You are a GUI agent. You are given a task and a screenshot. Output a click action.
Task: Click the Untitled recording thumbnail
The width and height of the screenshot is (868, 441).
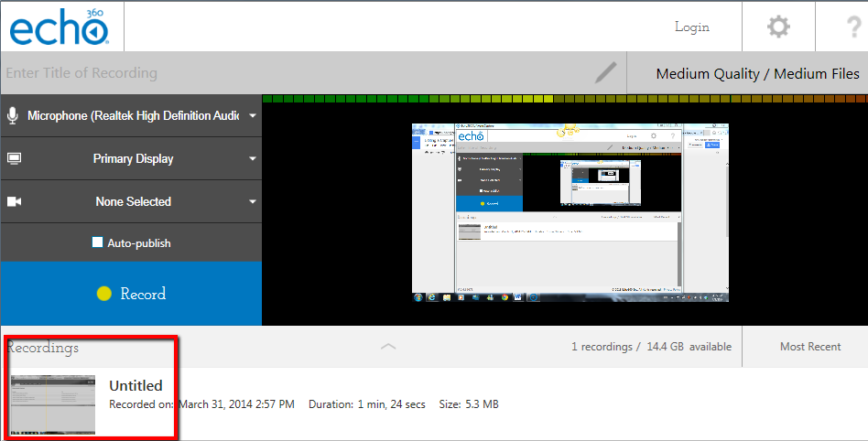52,404
